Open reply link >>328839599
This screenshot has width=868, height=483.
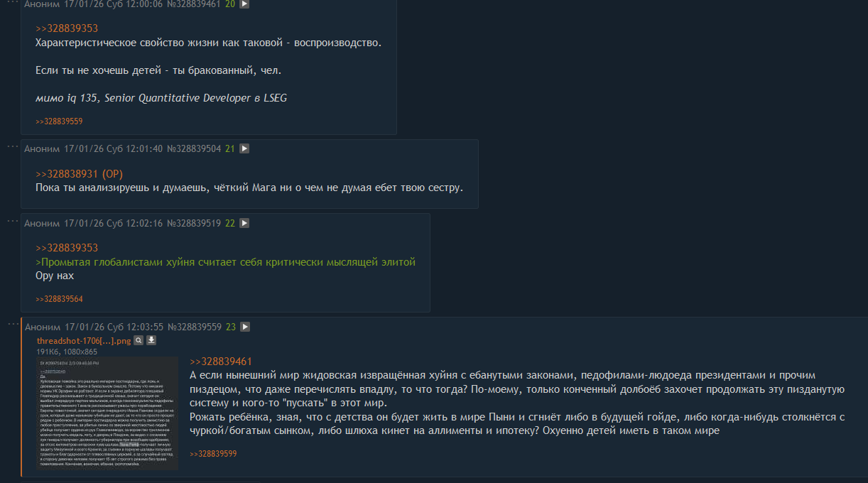[213, 454]
